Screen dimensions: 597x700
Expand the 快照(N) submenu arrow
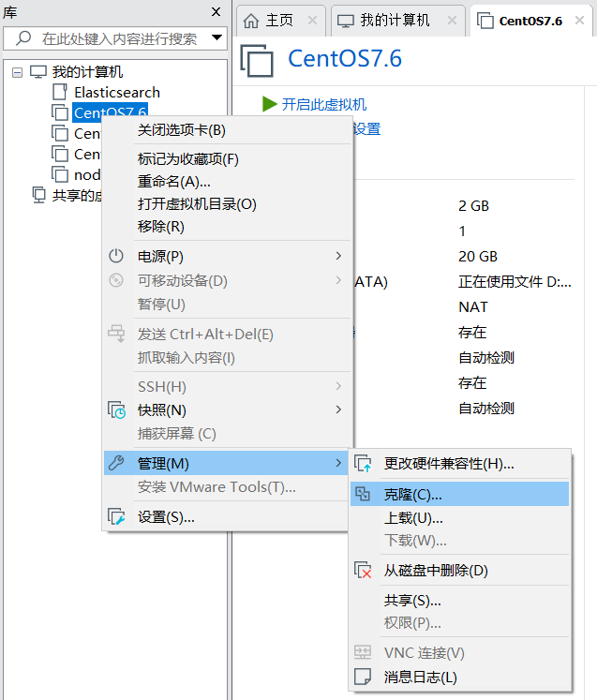point(338,410)
